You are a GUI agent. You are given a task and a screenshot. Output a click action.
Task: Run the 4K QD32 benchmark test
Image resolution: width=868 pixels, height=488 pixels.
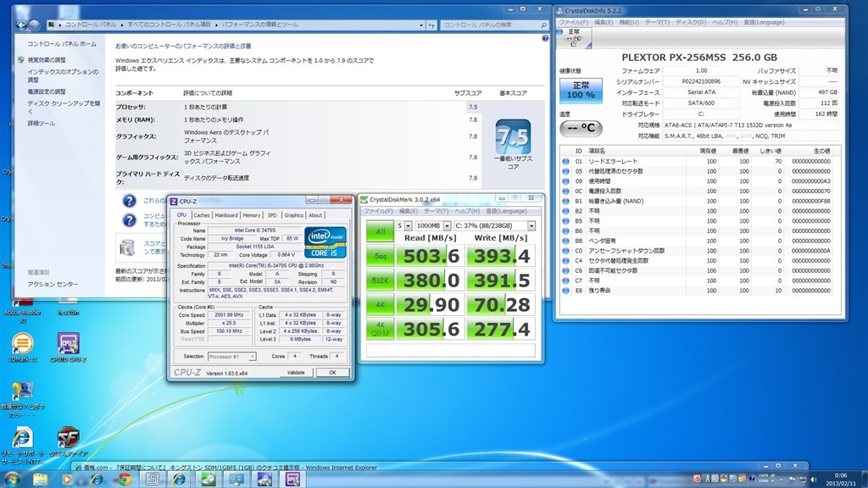[380, 330]
